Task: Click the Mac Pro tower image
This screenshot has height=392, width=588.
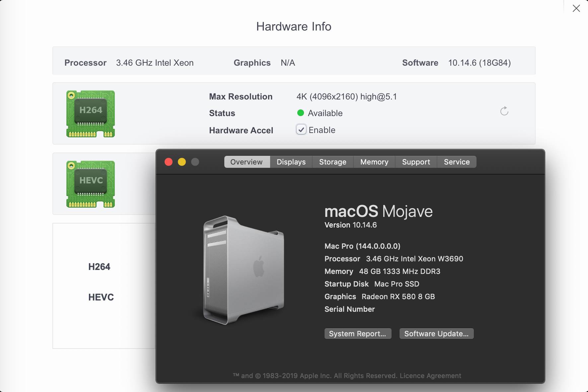Action: (243, 270)
